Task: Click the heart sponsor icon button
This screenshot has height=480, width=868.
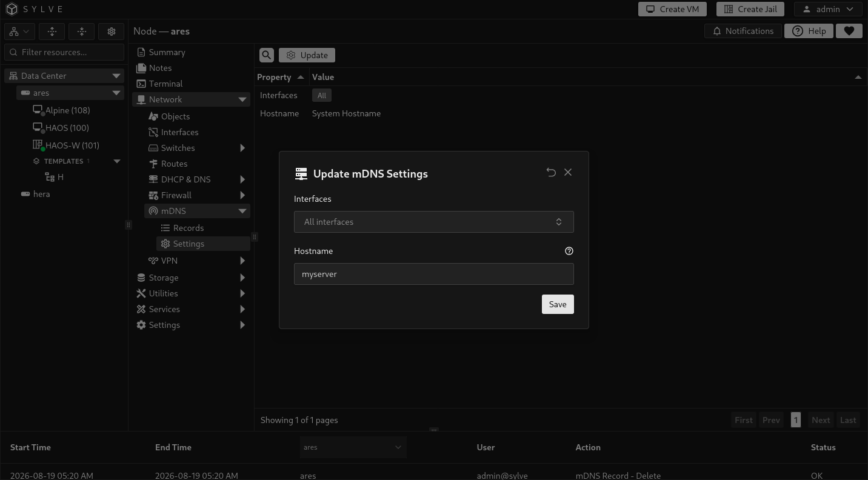Action: (x=849, y=31)
